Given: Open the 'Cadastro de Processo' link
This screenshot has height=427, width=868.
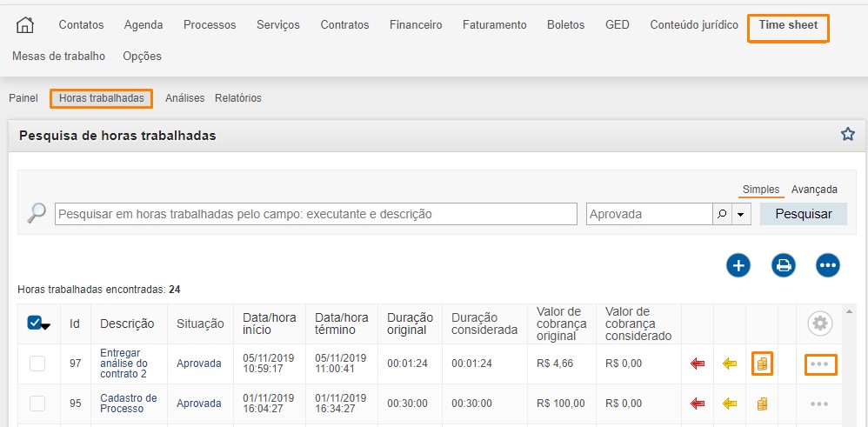Looking at the screenshot, I should [x=128, y=404].
